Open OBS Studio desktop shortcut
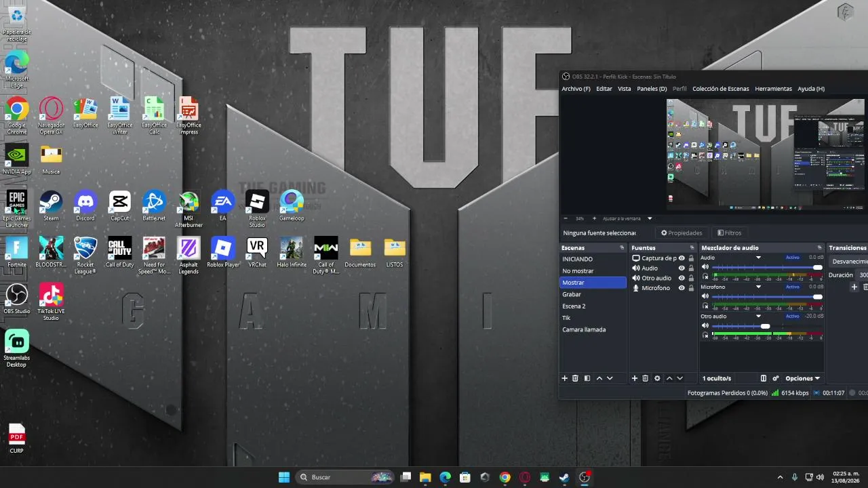 pyautogui.click(x=16, y=298)
